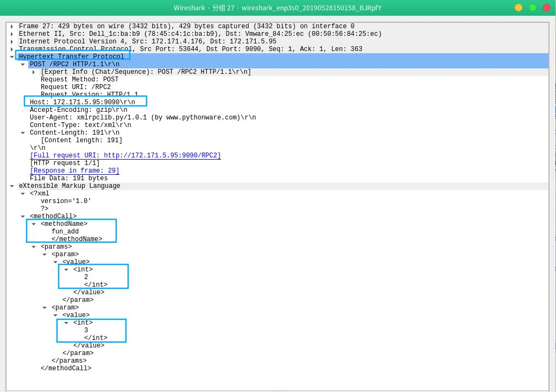556x392 pixels.
Task: Collapse the second value element
Action: [x=55, y=315]
